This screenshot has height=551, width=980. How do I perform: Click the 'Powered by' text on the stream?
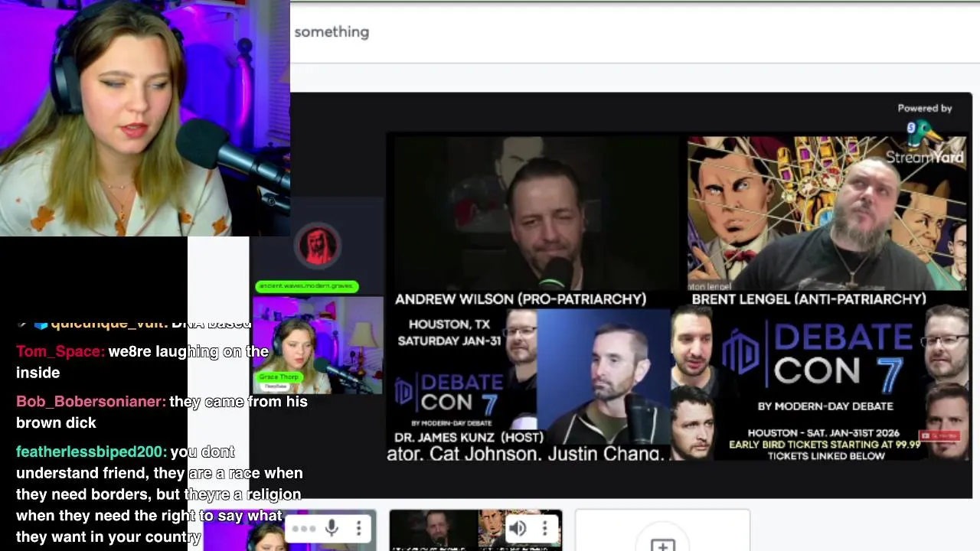pyautogui.click(x=925, y=109)
